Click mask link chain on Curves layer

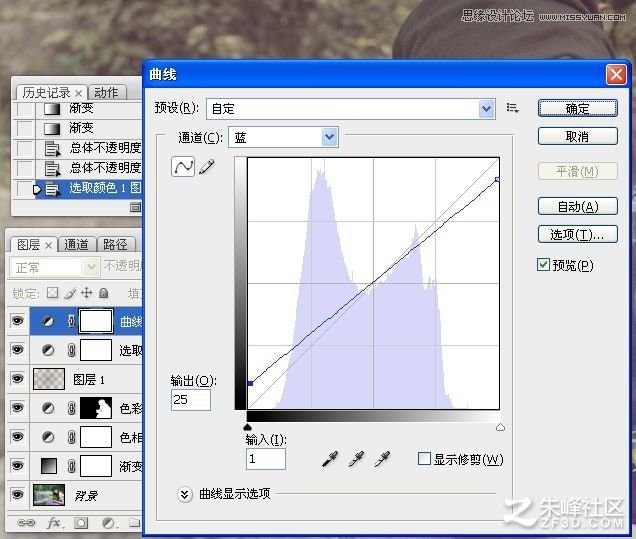(x=71, y=321)
